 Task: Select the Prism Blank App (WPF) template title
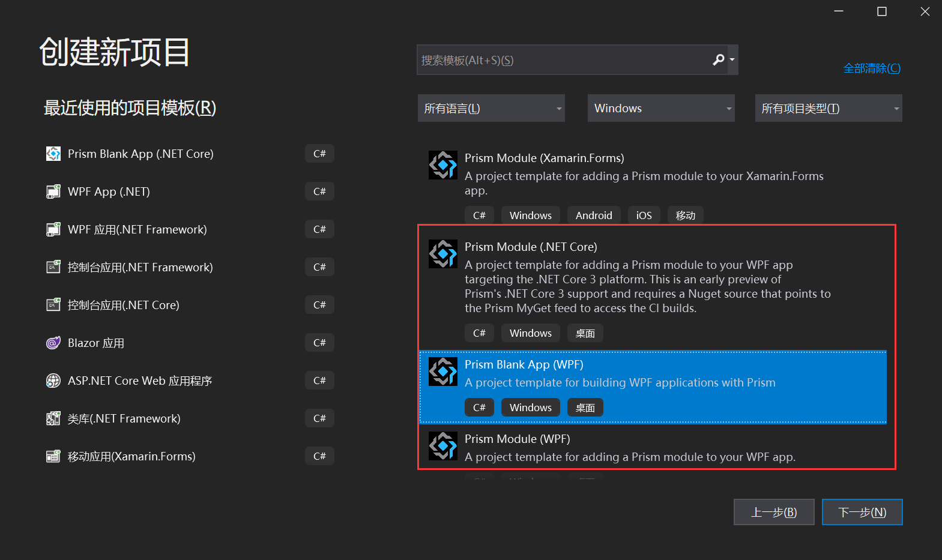pyautogui.click(x=524, y=364)
